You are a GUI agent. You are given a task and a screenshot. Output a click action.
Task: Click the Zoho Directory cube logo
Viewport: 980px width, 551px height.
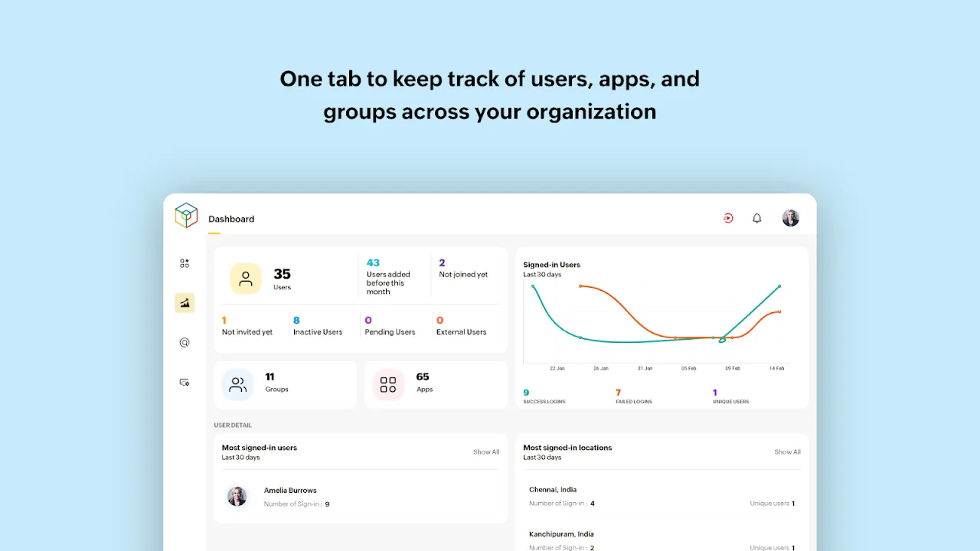pyautogui.click(x=186, y=216)
